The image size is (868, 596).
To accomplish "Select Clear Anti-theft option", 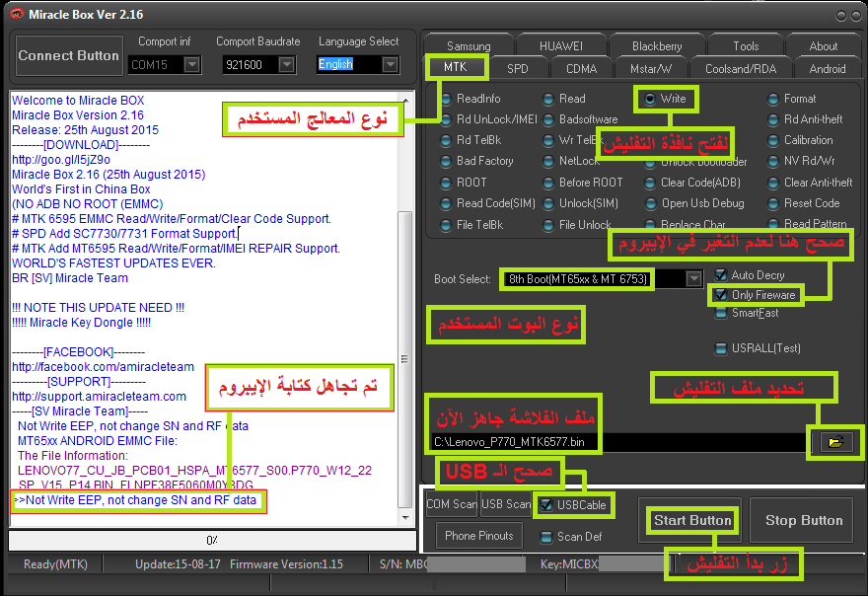I will click(x=773, y=183).
